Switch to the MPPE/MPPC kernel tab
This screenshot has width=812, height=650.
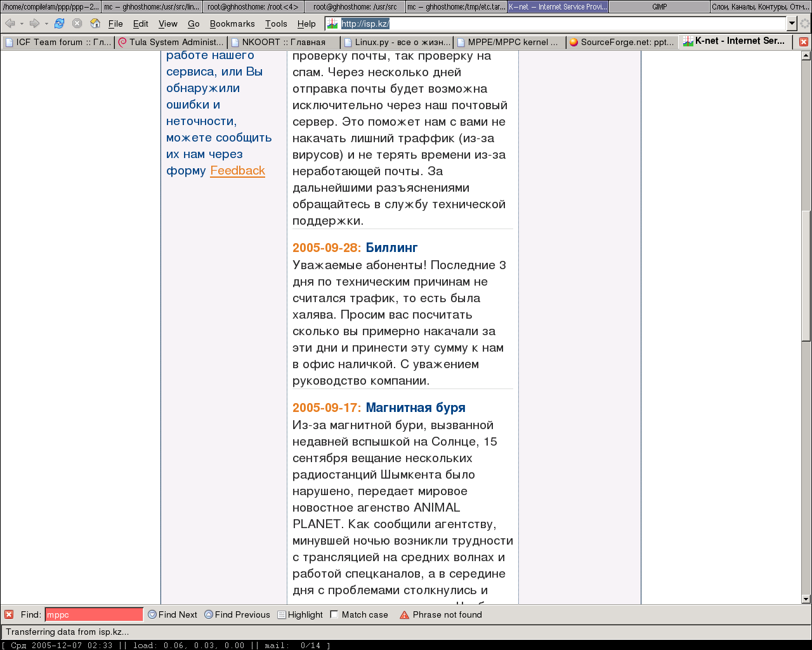[x=509, y=42]
